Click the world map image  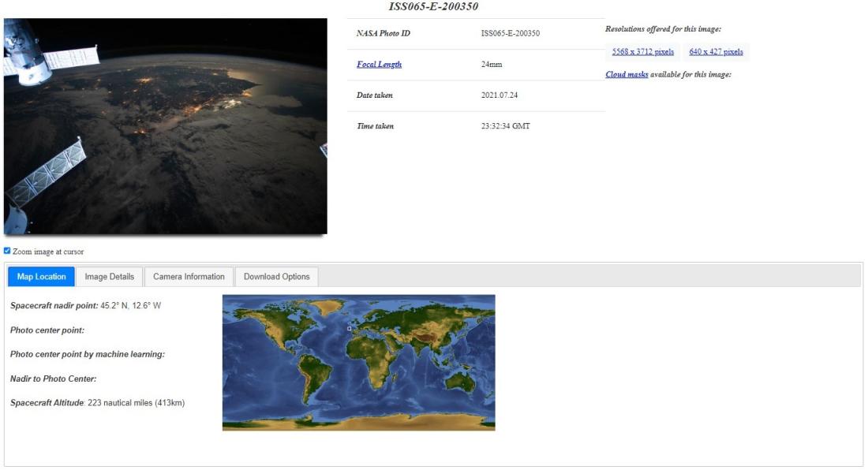click(x=359, y=362)
